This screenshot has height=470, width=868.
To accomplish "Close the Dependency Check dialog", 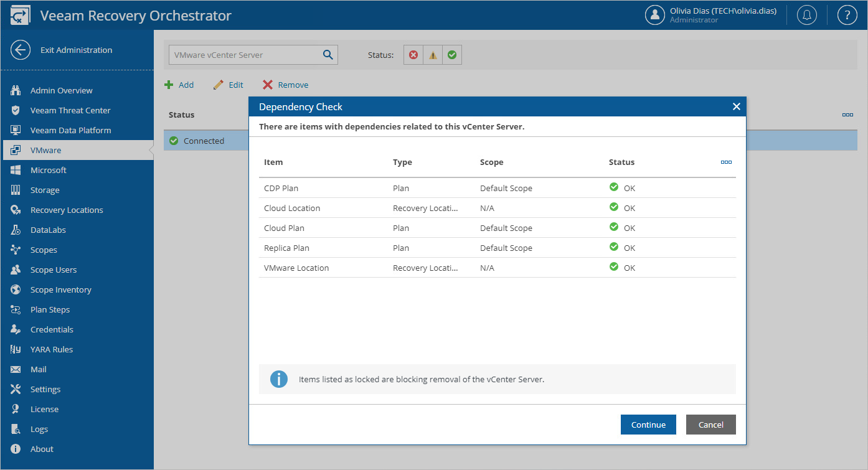I will (x=736, y=106).
